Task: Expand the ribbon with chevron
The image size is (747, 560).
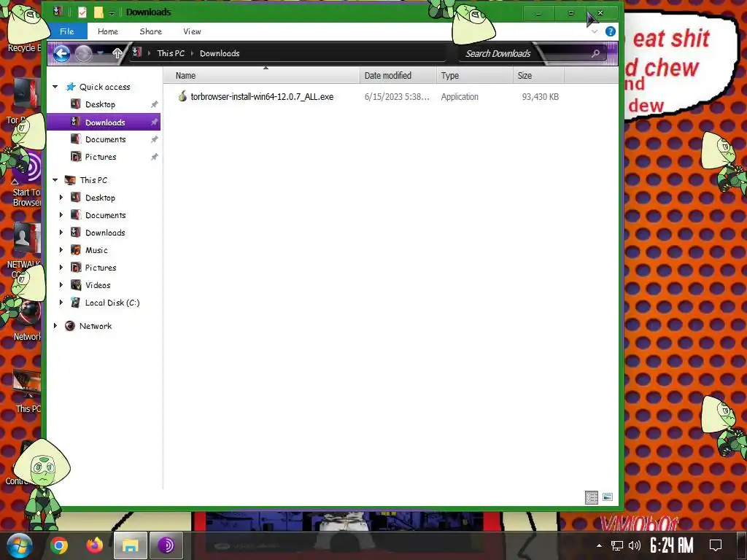Action: (x=595, y=31)
